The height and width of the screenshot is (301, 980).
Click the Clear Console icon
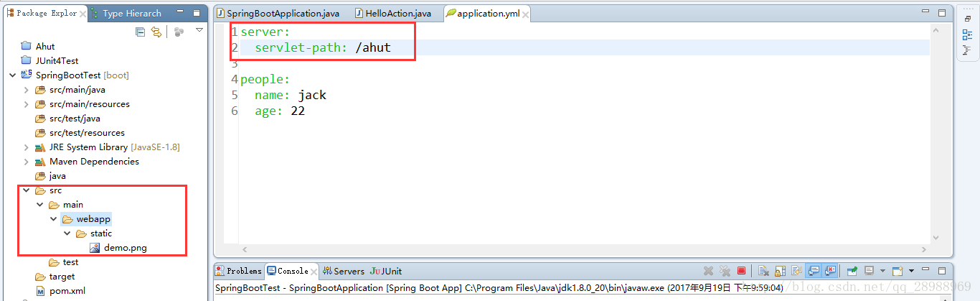click(x=763, y=271)
